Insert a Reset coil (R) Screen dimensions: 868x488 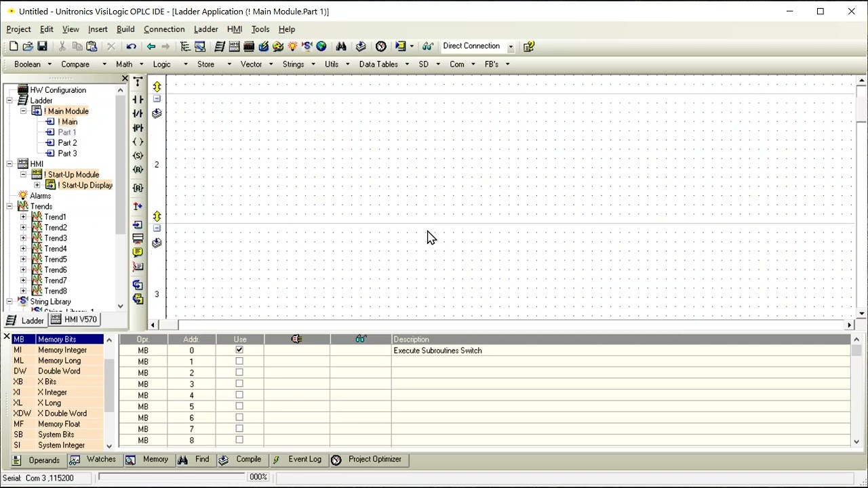[x=138, y=169]
